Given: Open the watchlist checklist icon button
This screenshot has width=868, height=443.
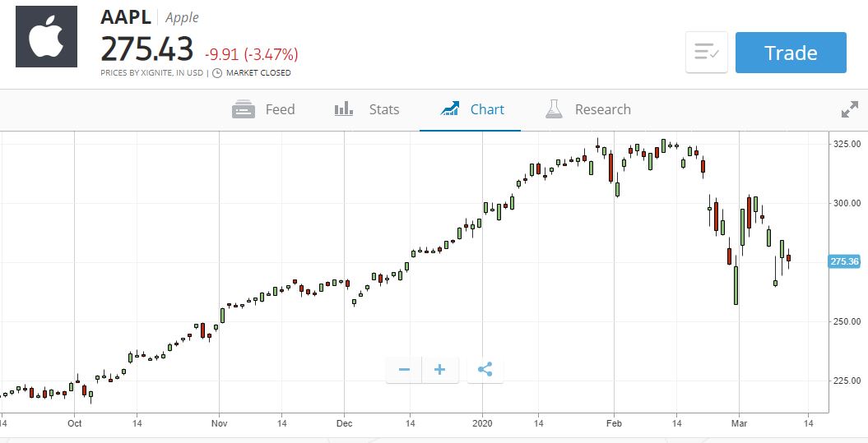Looking at the screenshot, I should pyautogui.click(x=707, y=53).
